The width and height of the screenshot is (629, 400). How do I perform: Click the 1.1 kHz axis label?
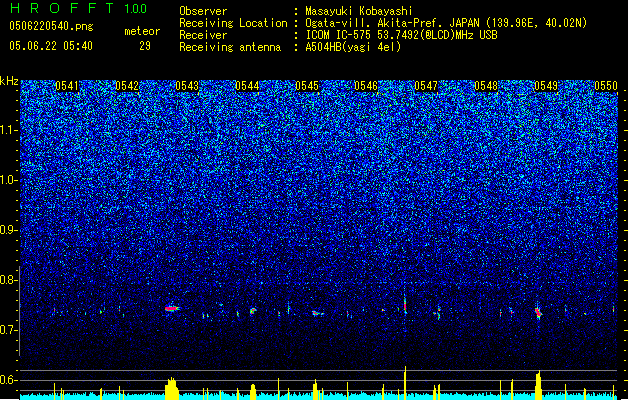[x=9, y=130]
